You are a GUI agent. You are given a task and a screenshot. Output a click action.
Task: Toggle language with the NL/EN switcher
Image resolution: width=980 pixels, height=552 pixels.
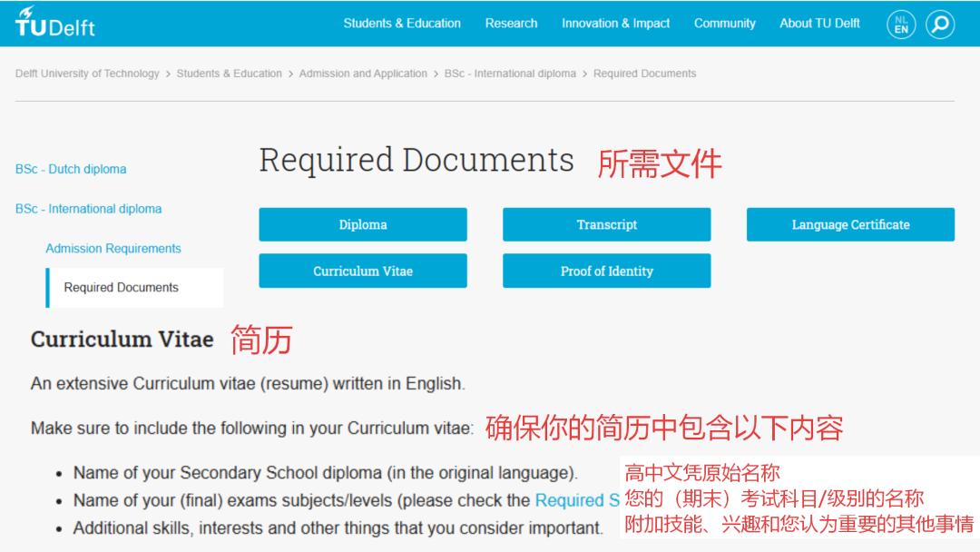pos(901,25)
